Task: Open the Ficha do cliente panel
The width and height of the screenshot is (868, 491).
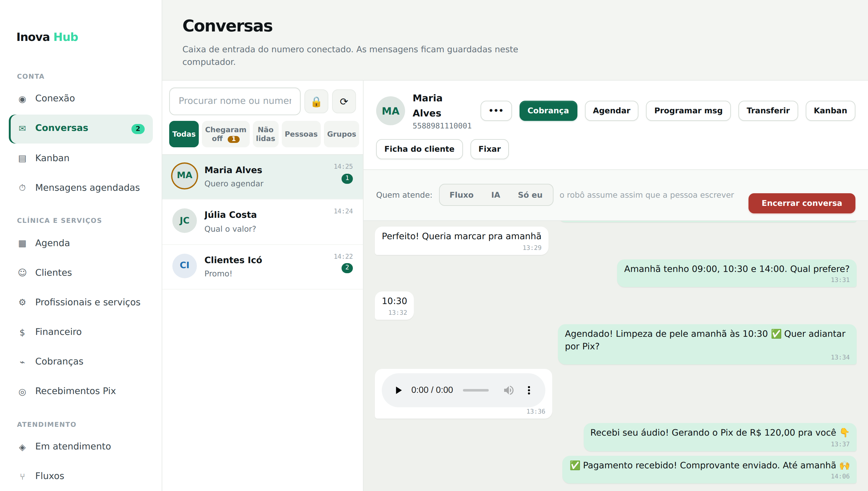Action: click(419, 149)
